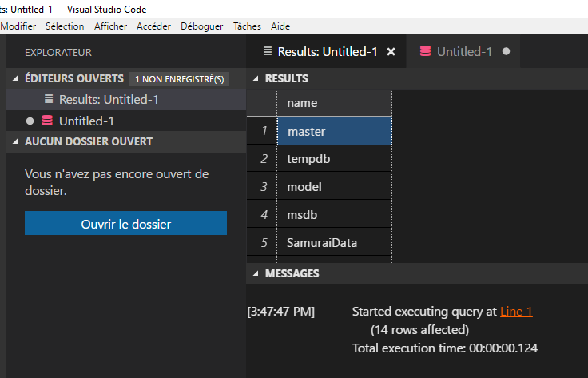Click the 1 NON ENREGISTRÉ(S) badge

pyautogui.click(x=179, y=79)
